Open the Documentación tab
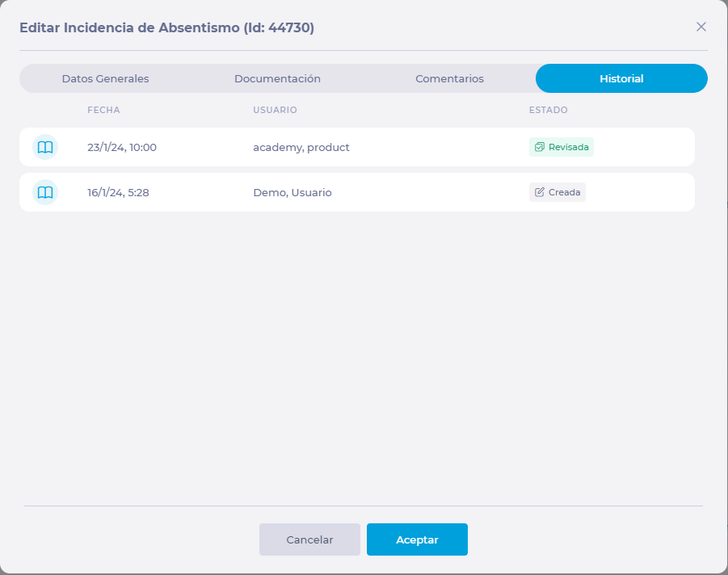Screen dimensions: 728x575 pos(277,79)
